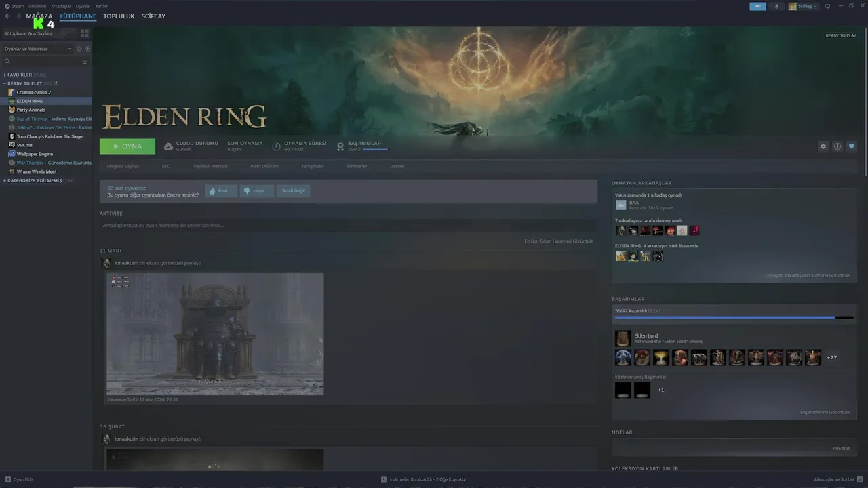Click the Şimdi Değil button
The height and width of the screenshot is (488, 868).
(x=293, y=190)
